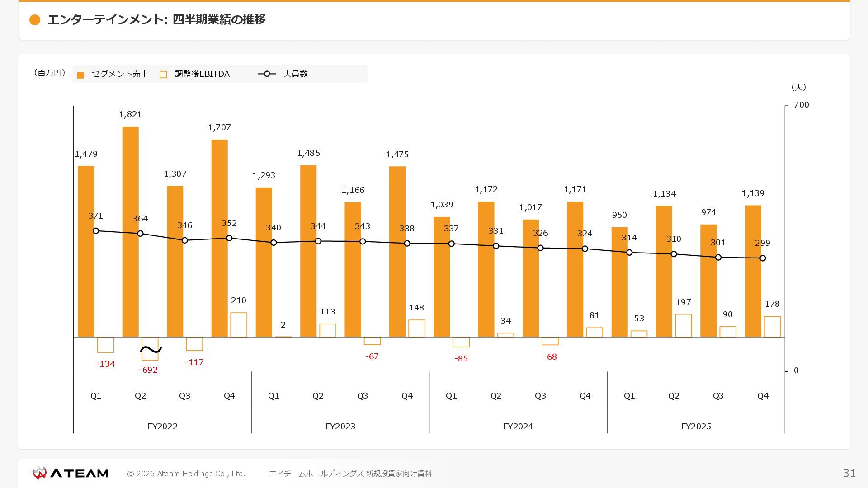Click the セグメント売上 legend label
The height and width of the screenshot is (488, 868).
(x=120, y=74)
